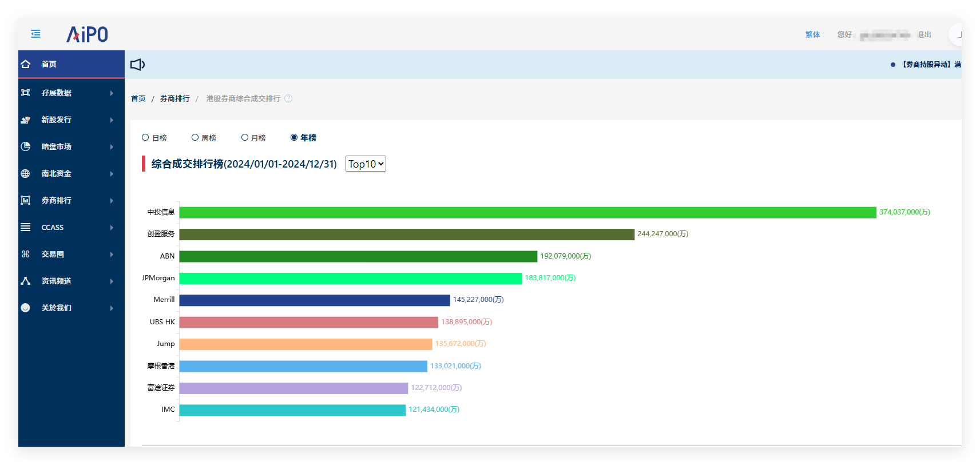Expand 资讯频道 submenu arrow
Screen dimensions: 980x465
point(112,281)
